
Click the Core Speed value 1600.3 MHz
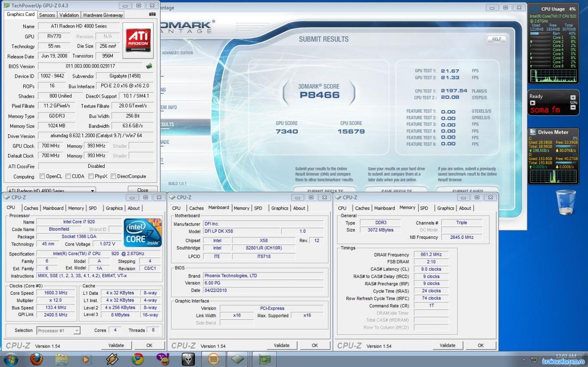(x=56, y=293)
